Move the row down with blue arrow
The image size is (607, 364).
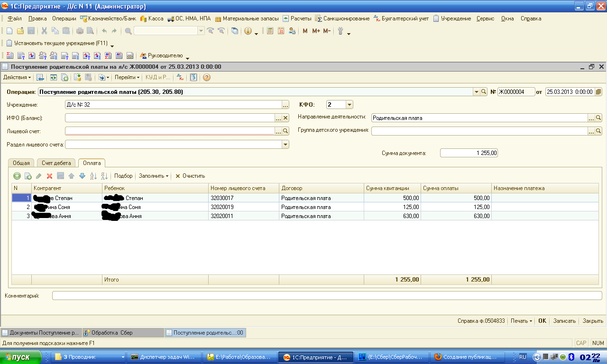(82, 176)
